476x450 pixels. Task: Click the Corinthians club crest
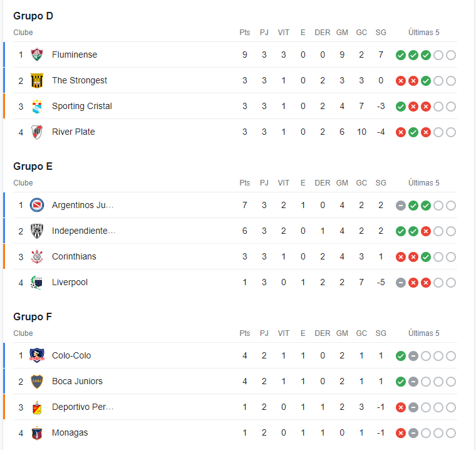pos(37,257)
